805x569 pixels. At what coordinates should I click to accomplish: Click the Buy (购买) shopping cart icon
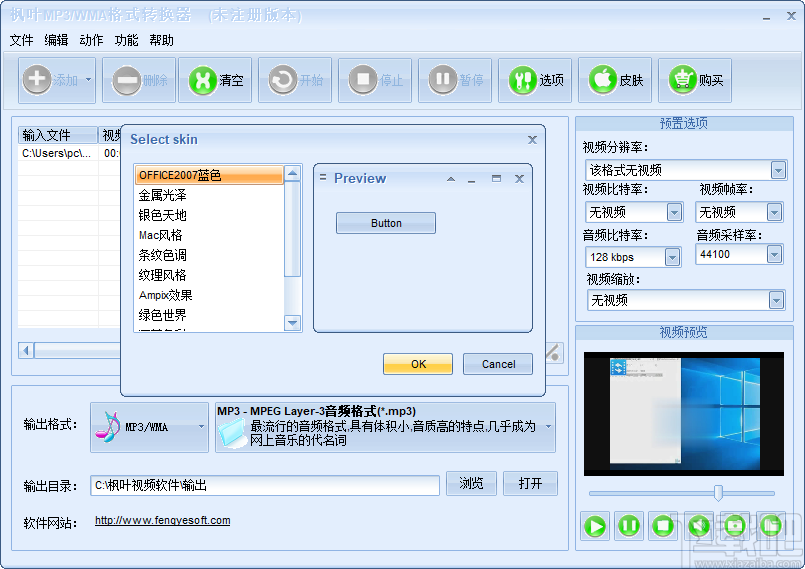coord(683,80)
